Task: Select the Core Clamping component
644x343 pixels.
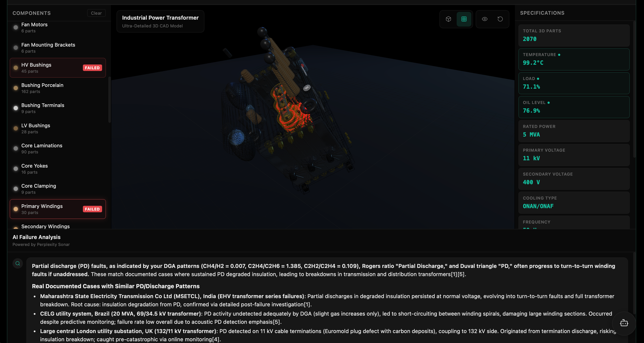Action: [x=58, y=189]
